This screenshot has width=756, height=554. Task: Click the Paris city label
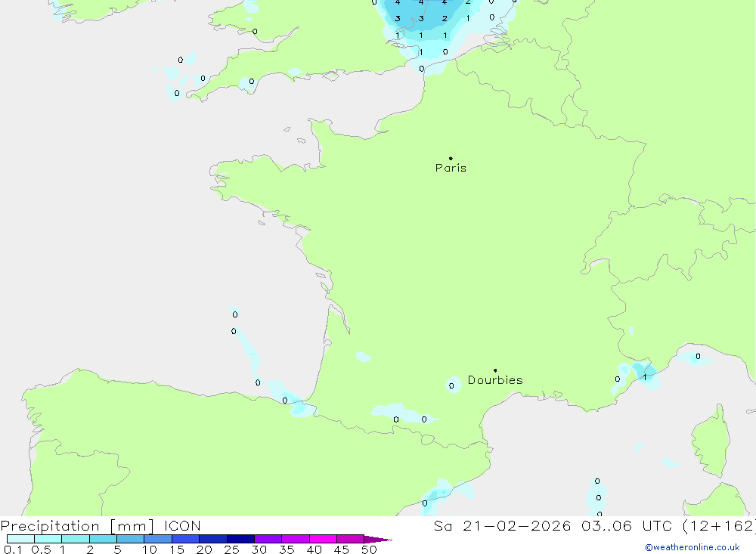tap(451, 168)
